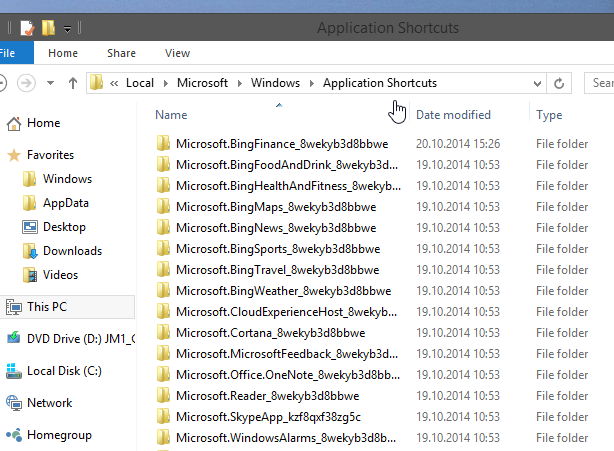Screen dimensions: 614x451
Task: Click the Local Disk drive icon
Action: [14, 371]
